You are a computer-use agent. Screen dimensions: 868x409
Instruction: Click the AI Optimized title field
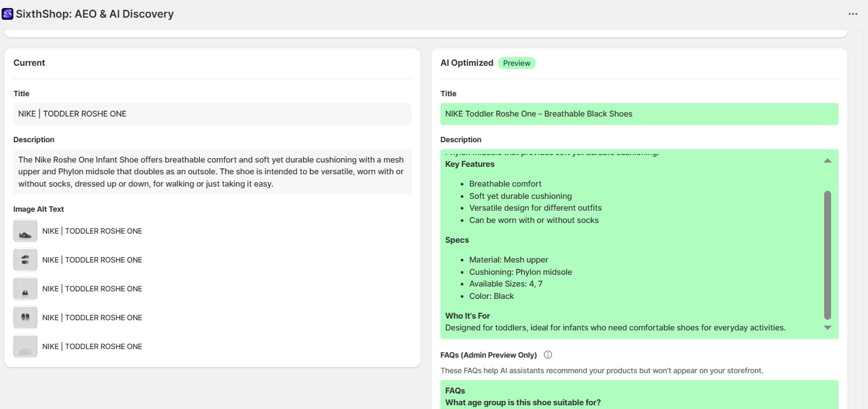click(x=639, y=114)
